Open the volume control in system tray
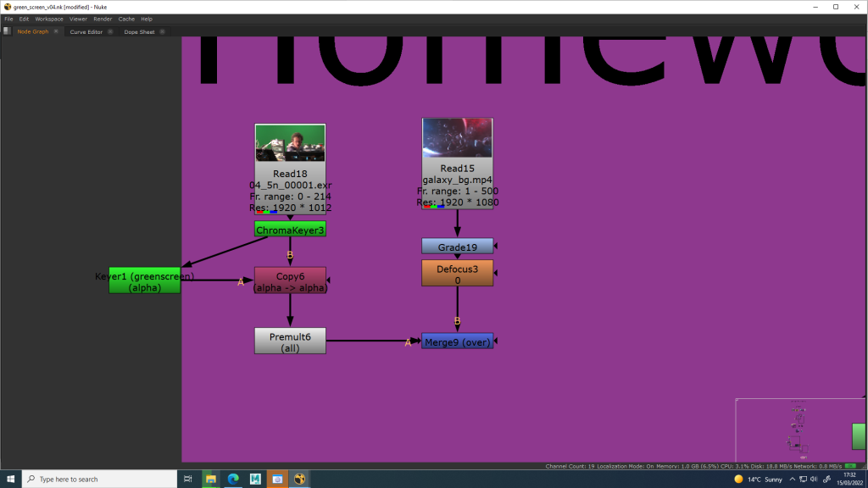 coord(814,480)
